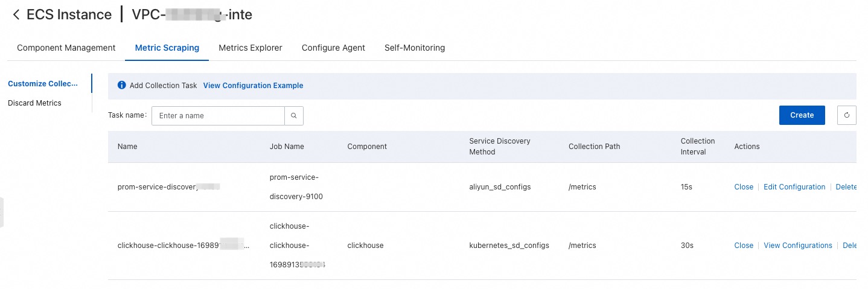
Task: Click the search magnifier icon
Action: click(294, 116)
